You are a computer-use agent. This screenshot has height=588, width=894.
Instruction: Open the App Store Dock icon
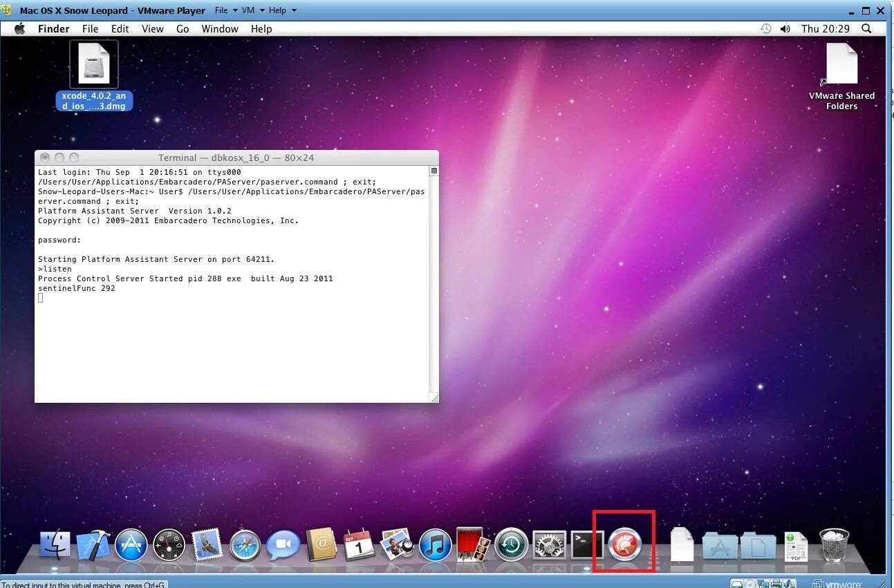click(x=131, y=545)
